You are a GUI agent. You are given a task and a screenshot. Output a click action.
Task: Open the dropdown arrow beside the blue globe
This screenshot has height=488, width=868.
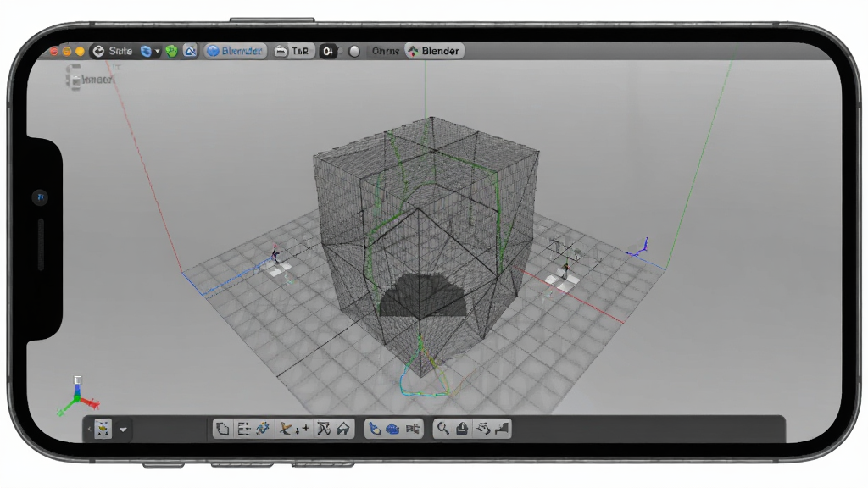pyautogui.click(x=157, y=52)
